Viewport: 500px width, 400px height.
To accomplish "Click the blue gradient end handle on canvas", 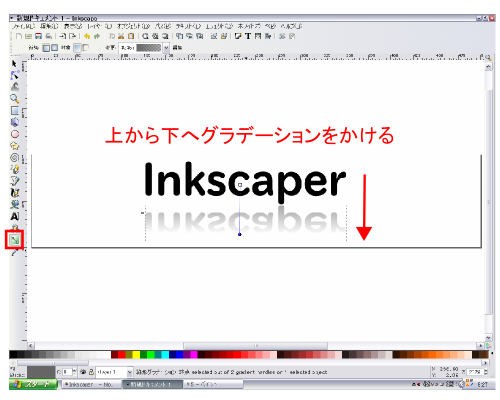I will tap(240, 234).
